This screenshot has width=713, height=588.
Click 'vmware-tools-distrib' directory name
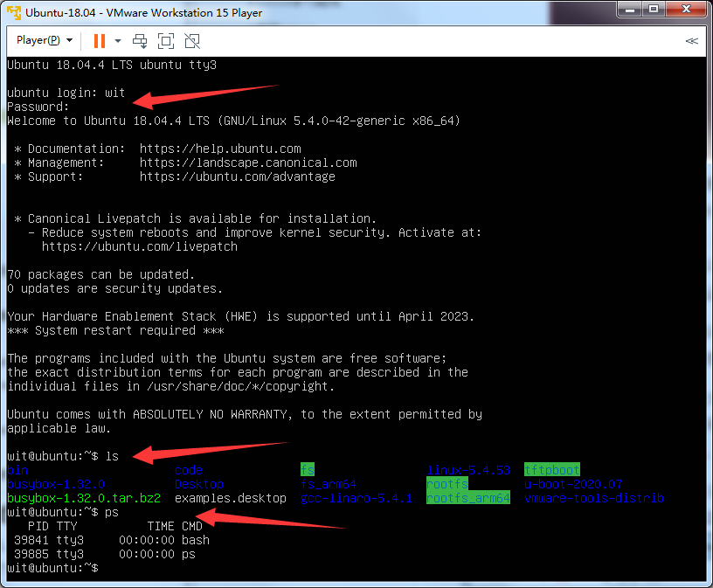coord(594,498)
